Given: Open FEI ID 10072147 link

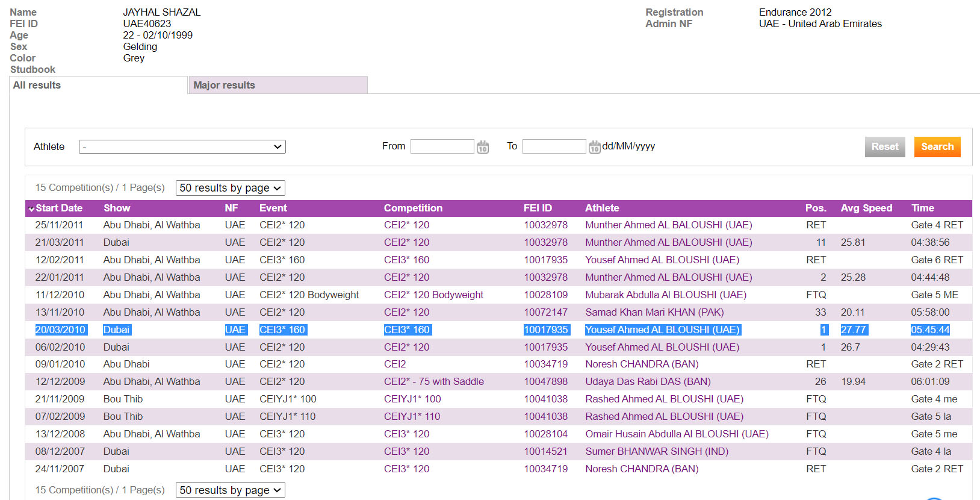Looking at the screenshot, I should [545, 312].
